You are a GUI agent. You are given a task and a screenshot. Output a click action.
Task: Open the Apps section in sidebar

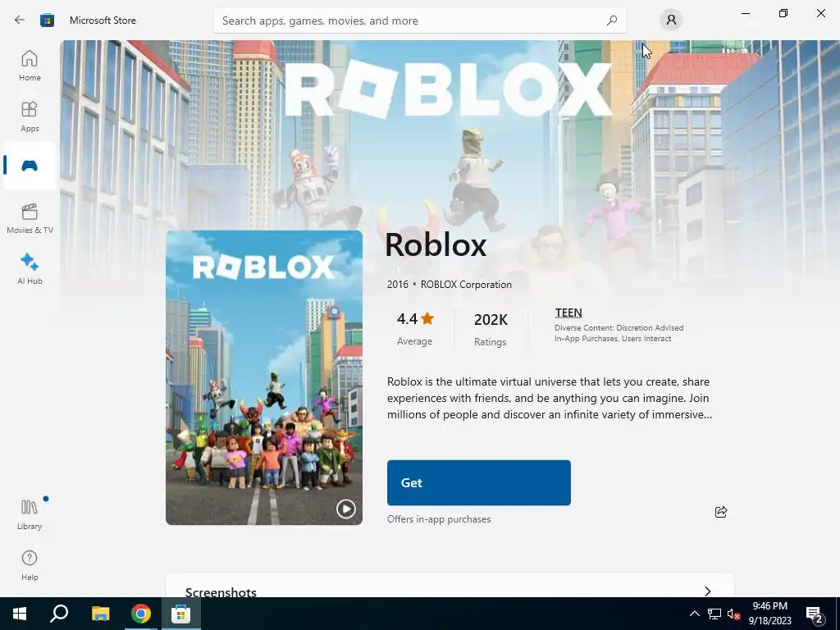30,116
